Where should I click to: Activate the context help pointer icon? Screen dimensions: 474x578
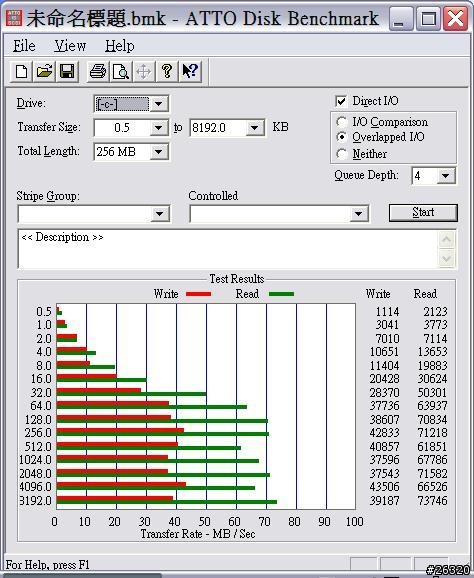(x=190, y=71)
